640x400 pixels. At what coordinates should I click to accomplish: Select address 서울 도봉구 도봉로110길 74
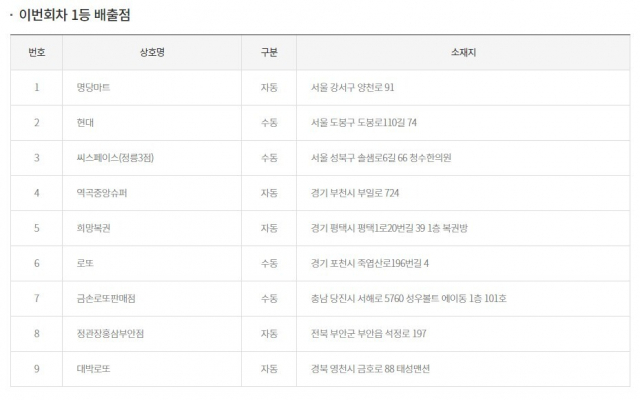coord(364,122)
